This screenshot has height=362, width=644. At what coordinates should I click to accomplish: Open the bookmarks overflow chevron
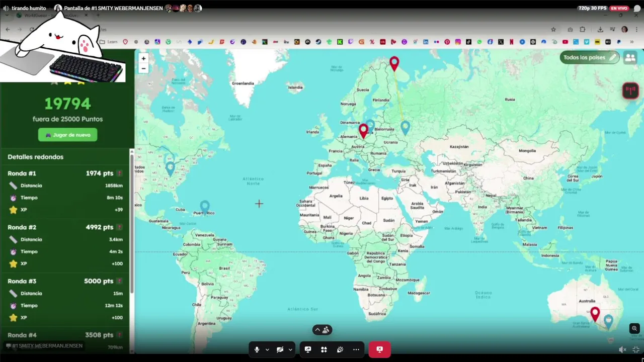[x=631, y=42]
